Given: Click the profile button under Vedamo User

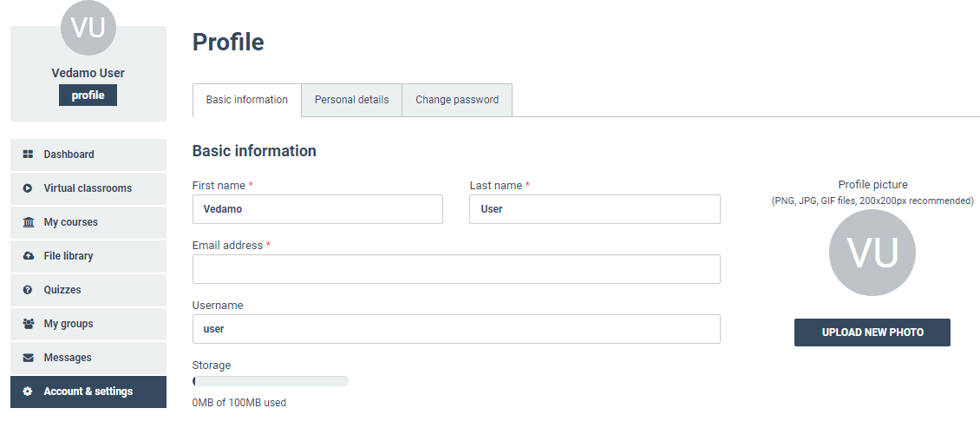Looking at the screenshot, I should click(88, 95).
